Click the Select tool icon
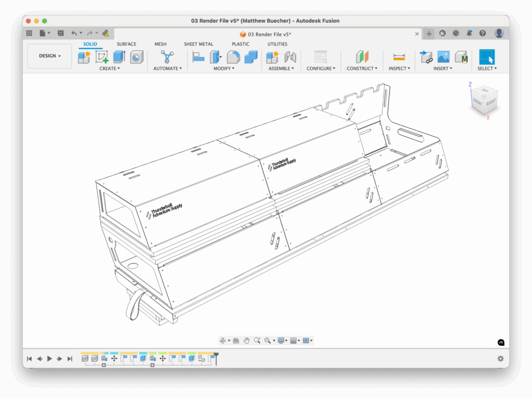 click(487, 57)
